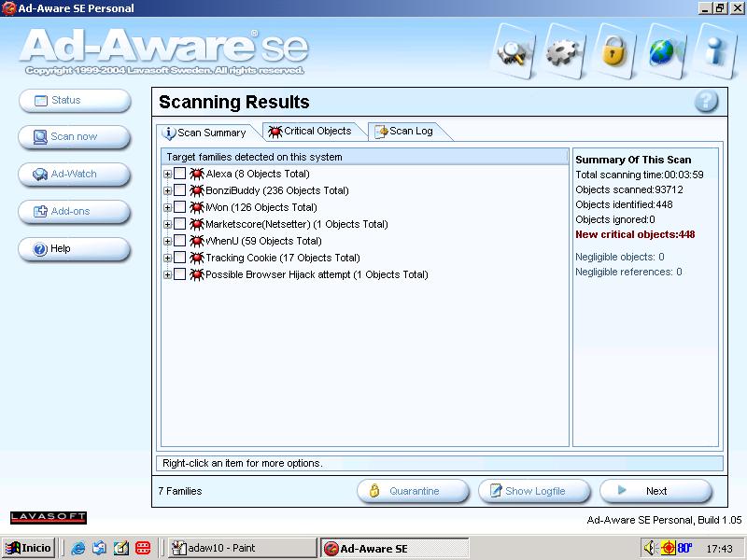Click the '7 Families' count label
Viewport: 747px width, 560px height.
tap(180, 491)
